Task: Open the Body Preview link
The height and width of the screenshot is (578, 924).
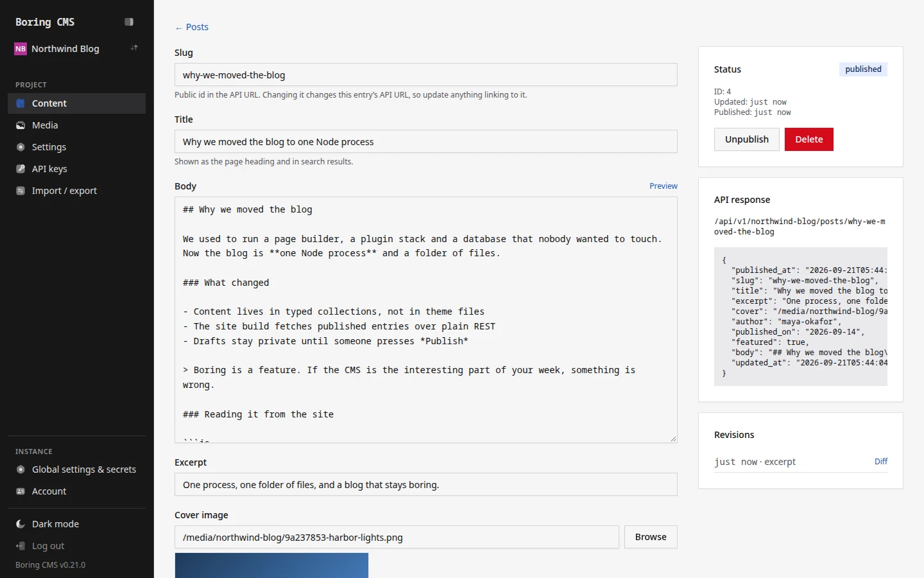Action: pos(663,186)
